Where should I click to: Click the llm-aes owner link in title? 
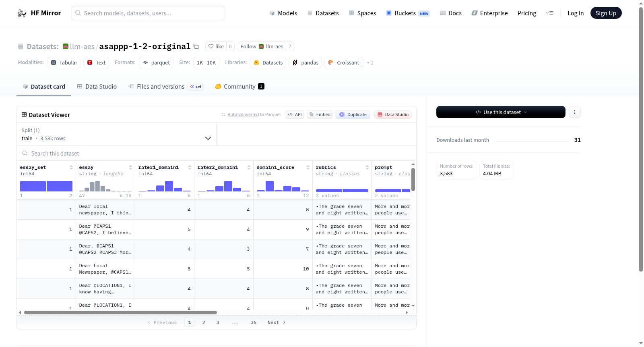[x=82, y=46]
